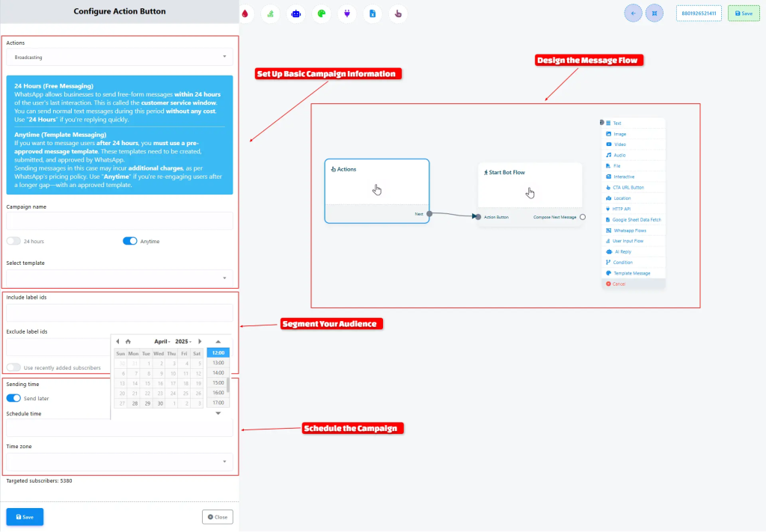Select Template Message menu option
The image size is (766, 532).
coord(634,273)
